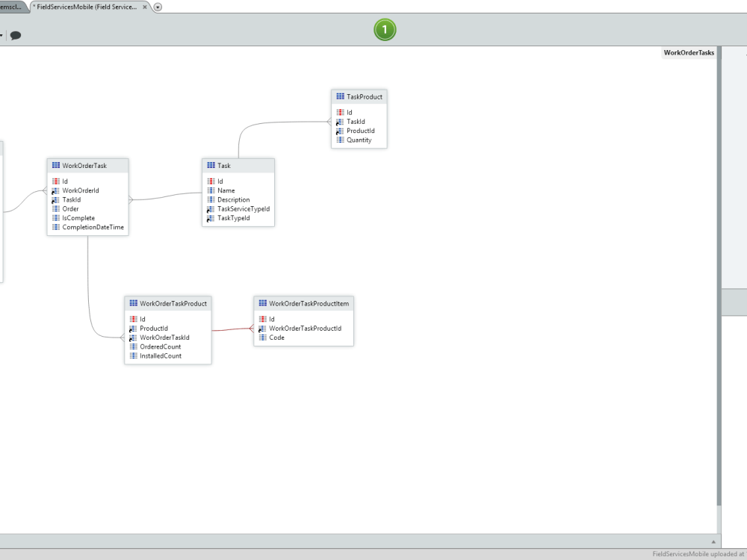Click the foreign key icon next to WorkOrderTaskProductId

(263, 328)
